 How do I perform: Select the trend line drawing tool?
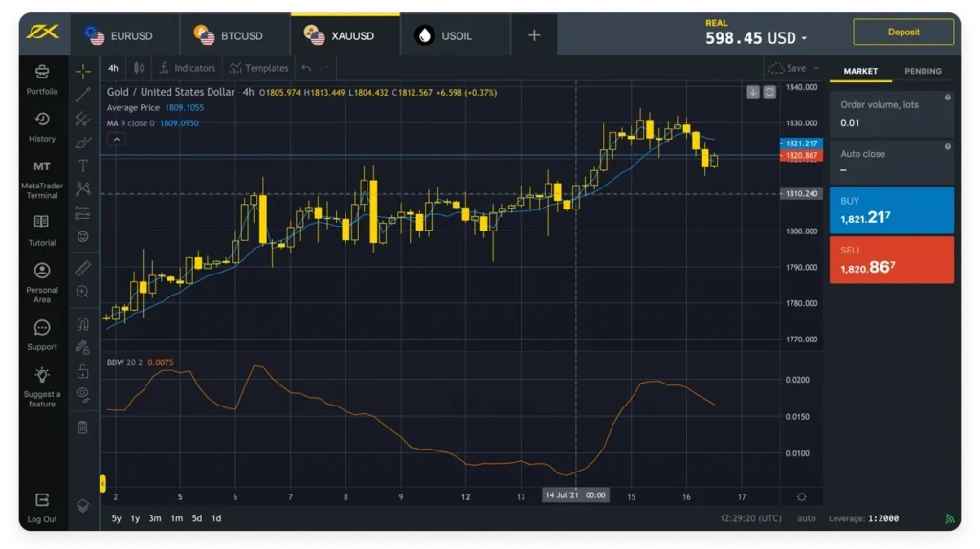(82, 95)
